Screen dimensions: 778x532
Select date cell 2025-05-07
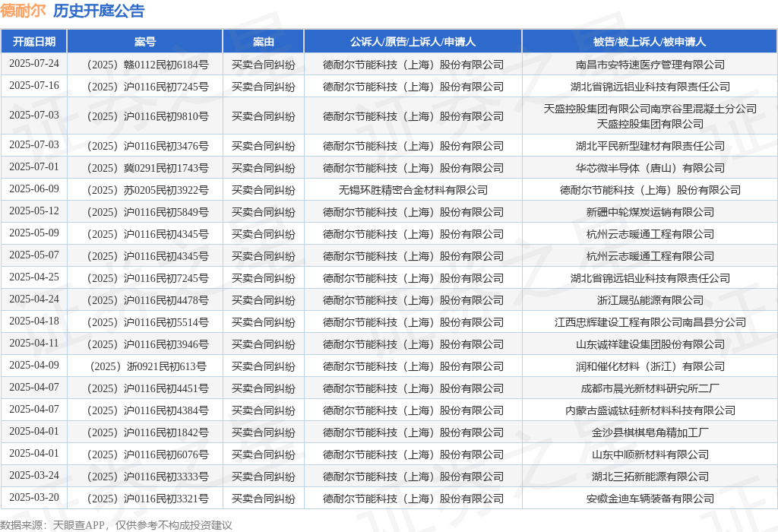point(33,255)
